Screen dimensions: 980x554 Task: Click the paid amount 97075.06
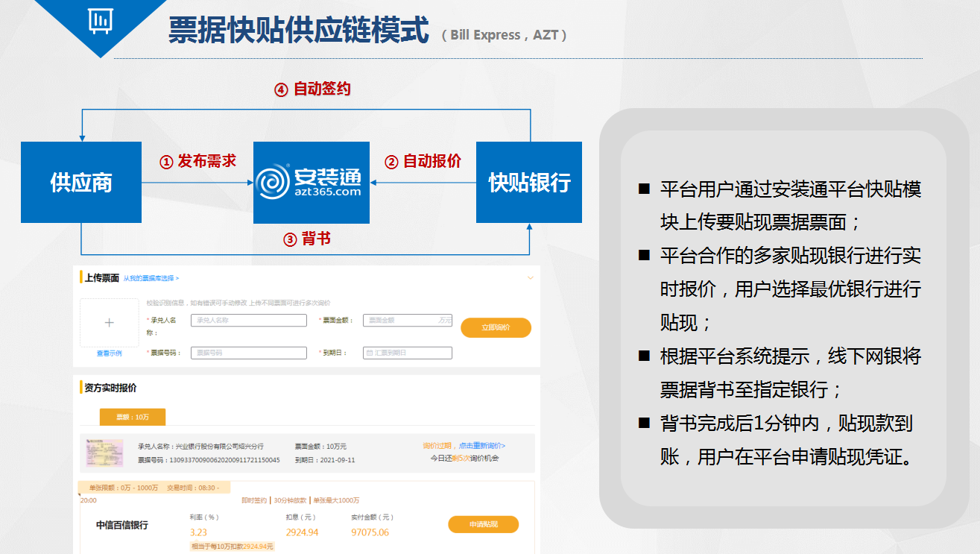tap(370, 532)
